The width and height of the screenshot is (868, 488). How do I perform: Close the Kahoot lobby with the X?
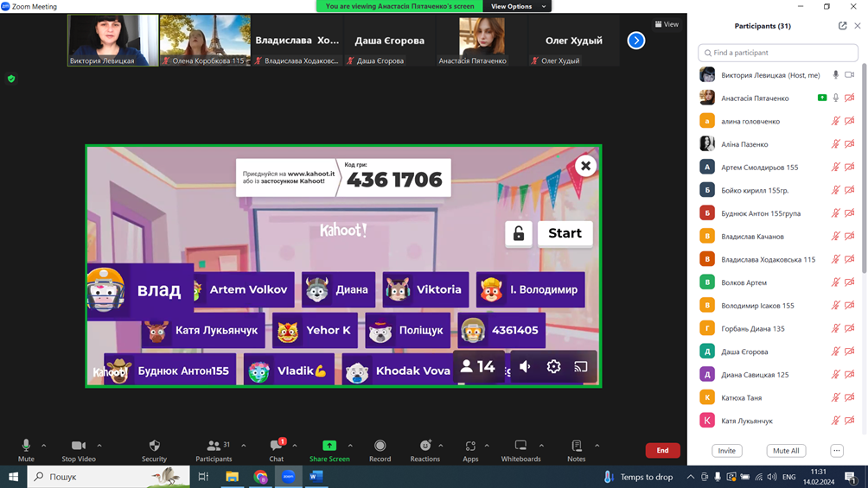(x=585, y=166)
